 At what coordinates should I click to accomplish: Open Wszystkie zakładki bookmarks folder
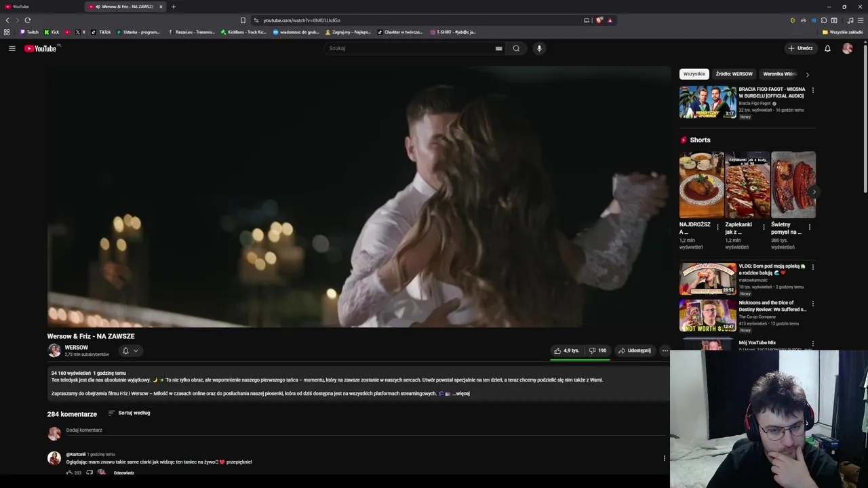[843, 32]
